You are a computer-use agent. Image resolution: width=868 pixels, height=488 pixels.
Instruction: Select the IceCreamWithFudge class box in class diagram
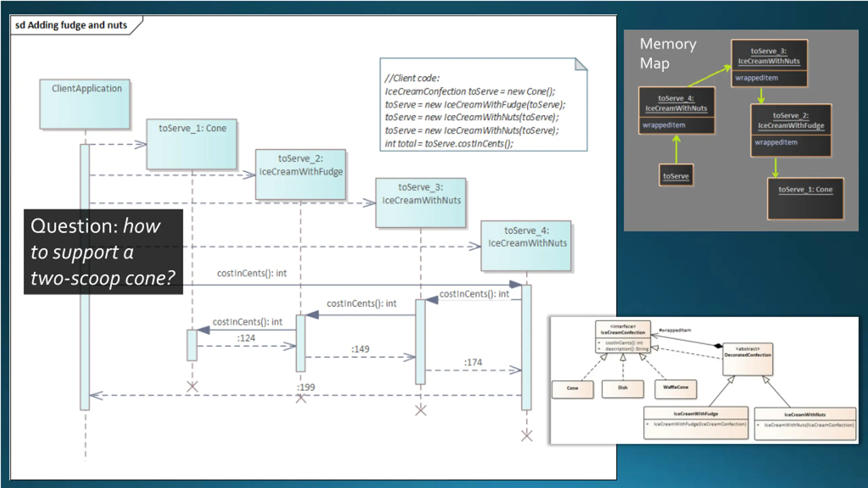(696, 423)
